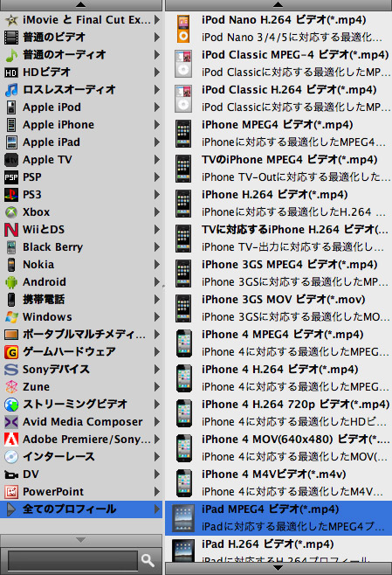This screenshot has width=392, height=575.
Task: Click the HDビデオ HD icon
Action: [11, 73]
